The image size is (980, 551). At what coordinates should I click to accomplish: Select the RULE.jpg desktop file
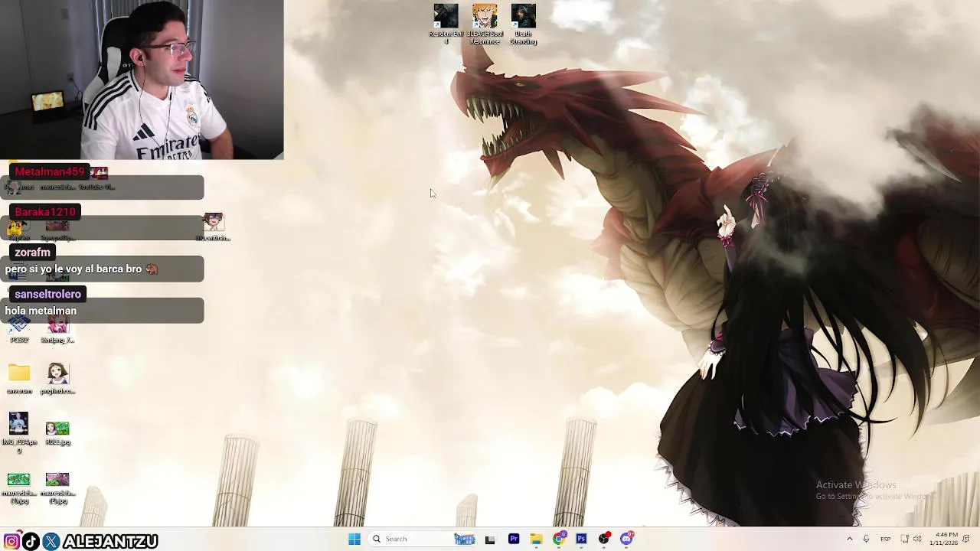[57, 432]
